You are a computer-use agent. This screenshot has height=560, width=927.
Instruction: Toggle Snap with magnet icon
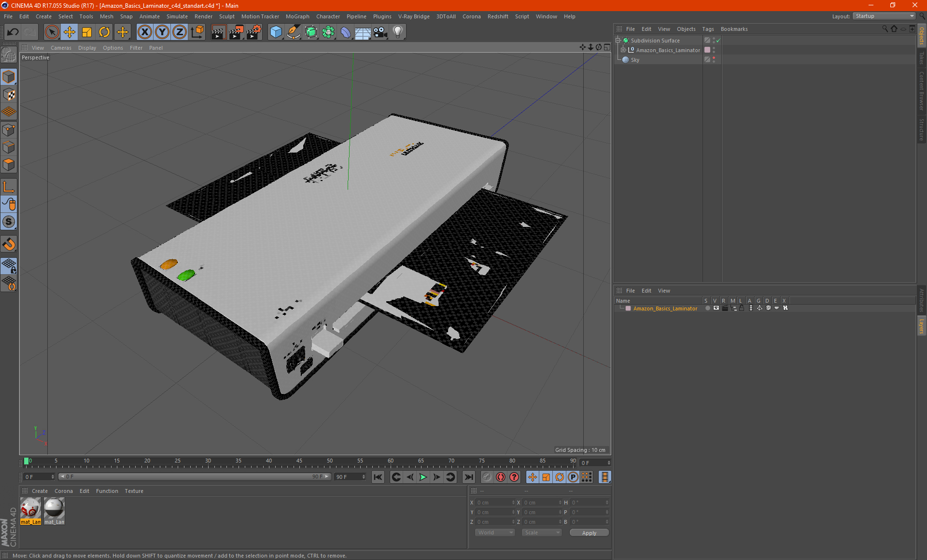9,244
